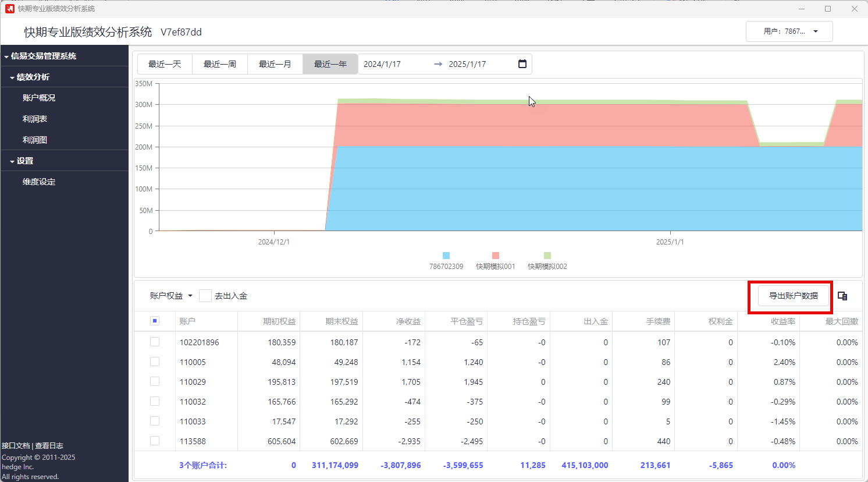Viewport: 868px width, 482px height.
Task: Check the box for account 110033
Action: pyautogui.click(x=155, y=421)
